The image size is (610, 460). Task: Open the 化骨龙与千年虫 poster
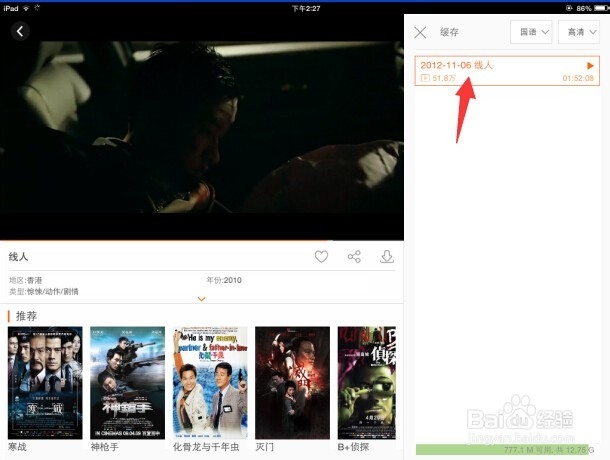click(210, 383)
